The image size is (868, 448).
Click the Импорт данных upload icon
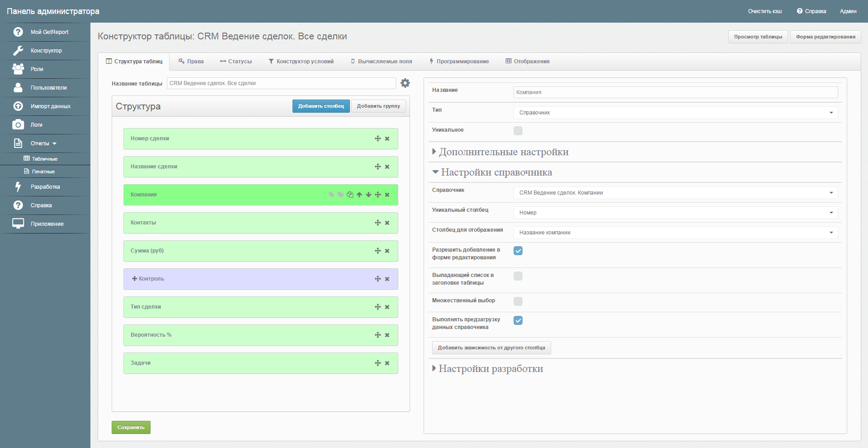point(18,106)
